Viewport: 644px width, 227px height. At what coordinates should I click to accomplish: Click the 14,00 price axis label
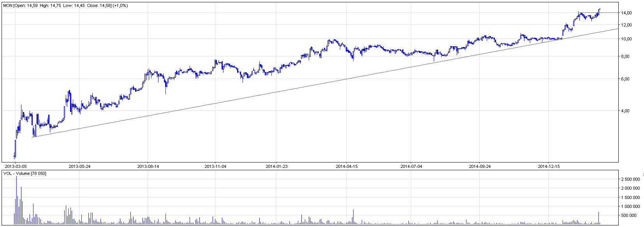[626, 13]
